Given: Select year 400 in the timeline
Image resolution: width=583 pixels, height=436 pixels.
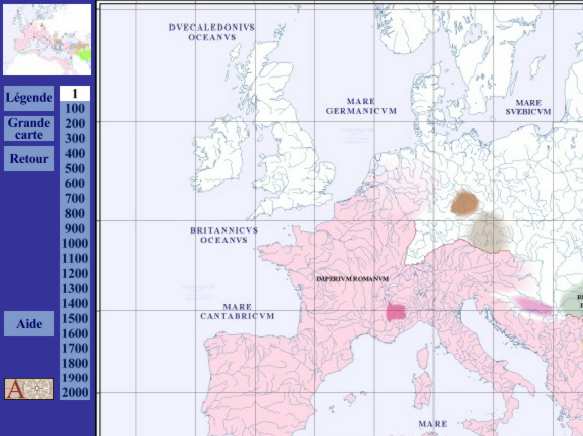Looking at the screenshot, I should (75, 153).
